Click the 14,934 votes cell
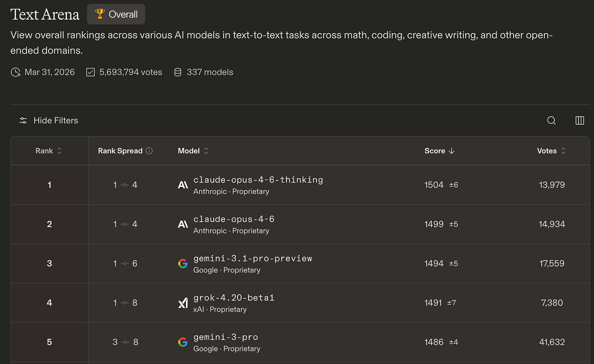The width and height of the screenshot is (594, 364). (552, 224)
